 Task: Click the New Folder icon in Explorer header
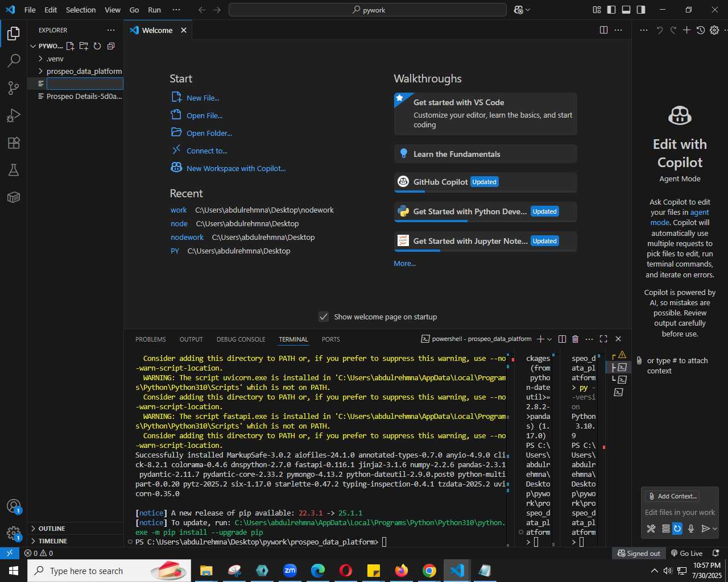pos(84,46)
